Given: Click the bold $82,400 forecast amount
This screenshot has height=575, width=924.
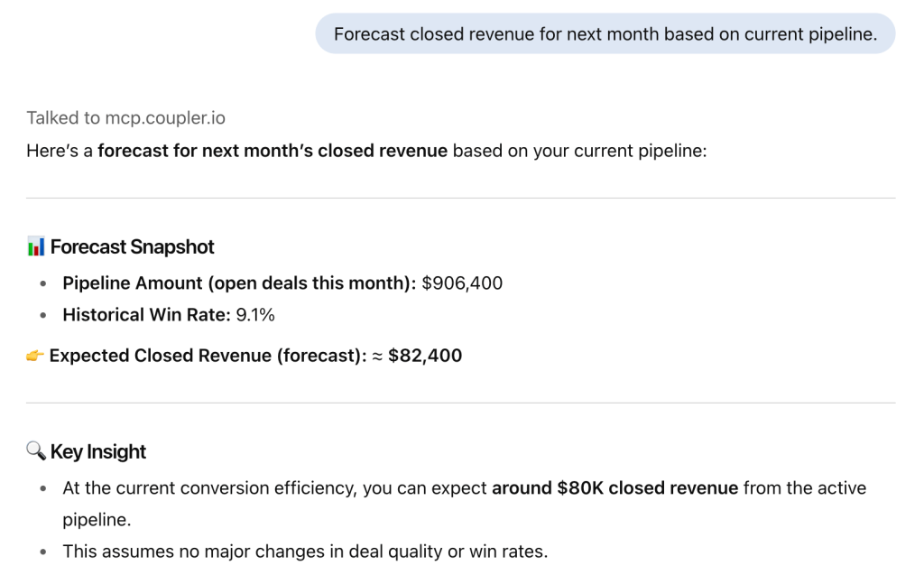Looking at the screenshot, I should pos(425,356).
